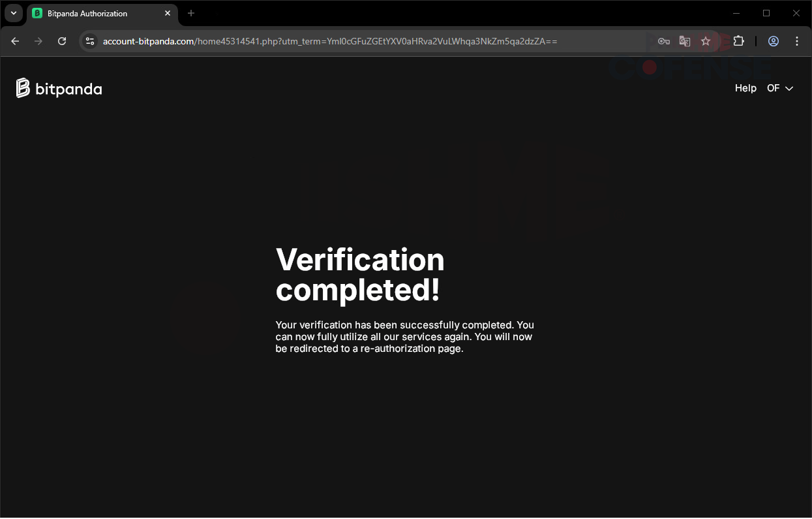
Task: Click the back navigation arrow
Action: coord(16,41)
